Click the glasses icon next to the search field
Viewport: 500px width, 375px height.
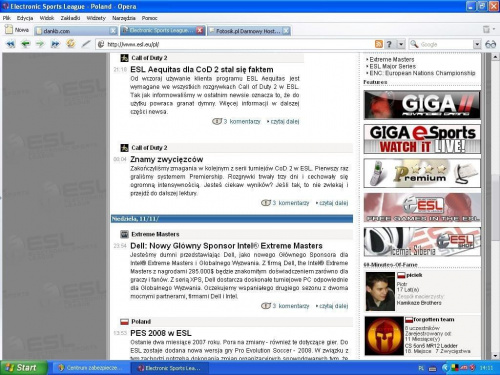pyautogui.click(x=490, y=44)
